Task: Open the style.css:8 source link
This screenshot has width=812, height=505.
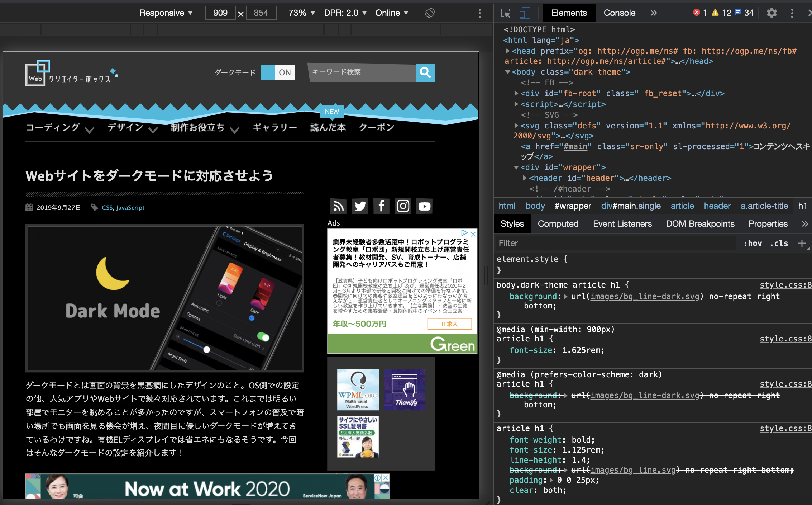Action: click(x=787, y=284)
